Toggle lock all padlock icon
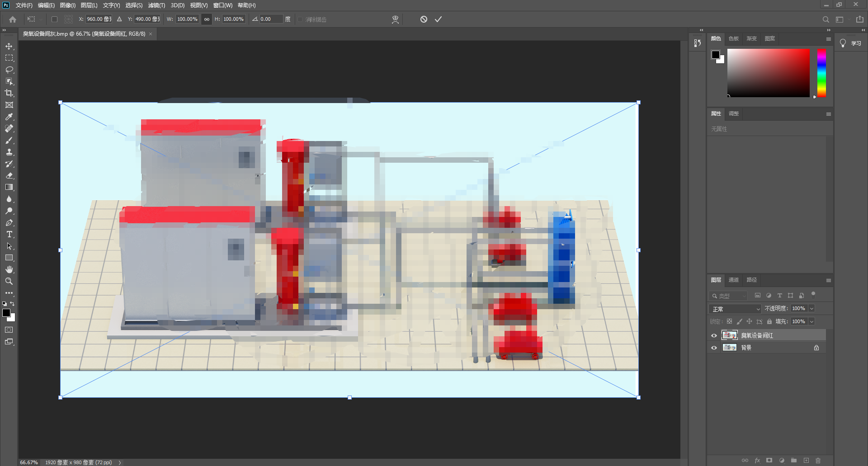Image resolution: width=868 pixels, height=466 pixels. coord(769,321)
